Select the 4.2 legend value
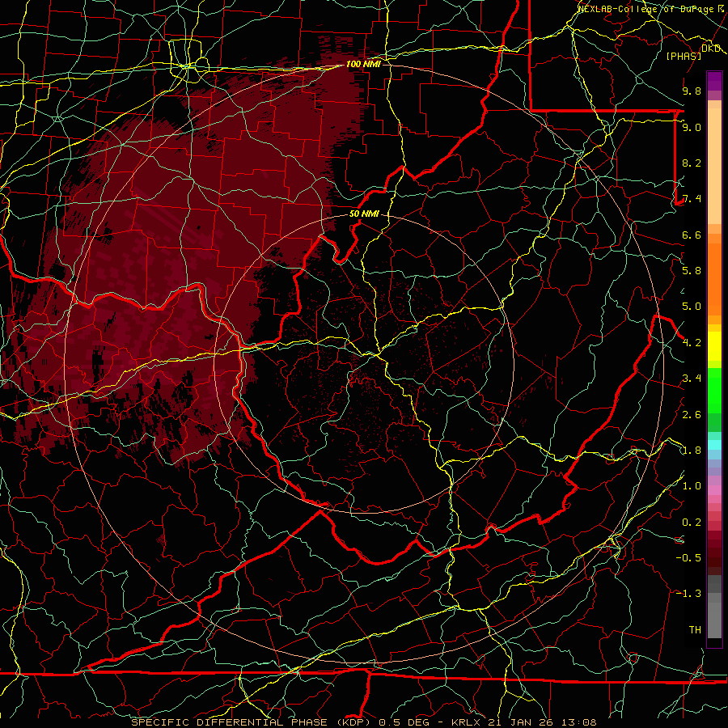This screenshot has width=728, height=728. click(692, 343)
